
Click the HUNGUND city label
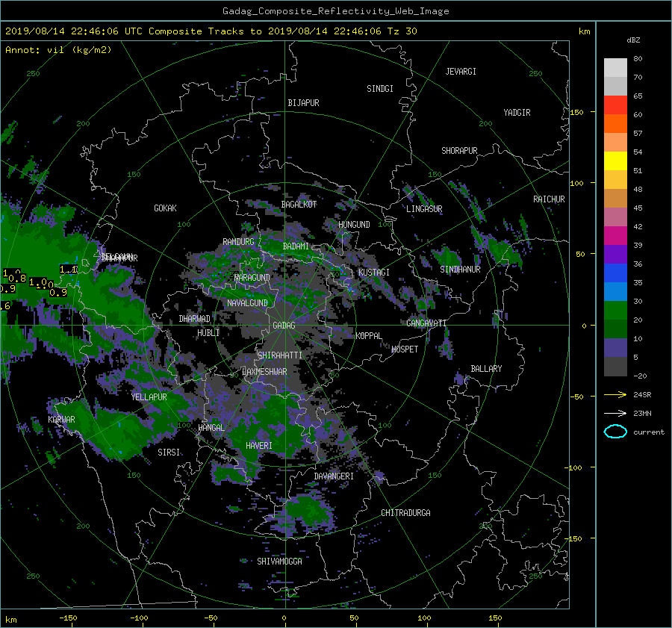(x=354, y=225)
